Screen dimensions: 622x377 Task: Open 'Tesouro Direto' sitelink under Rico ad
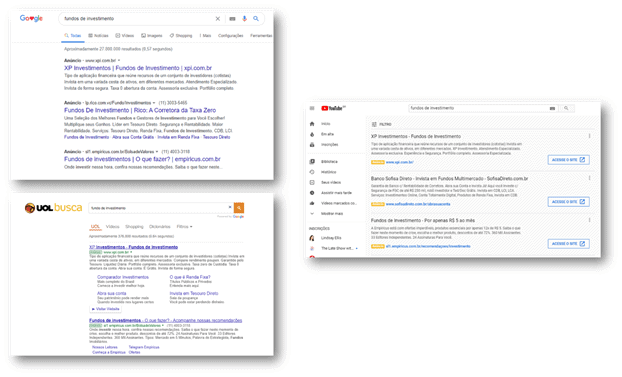[x=217, y=137]
